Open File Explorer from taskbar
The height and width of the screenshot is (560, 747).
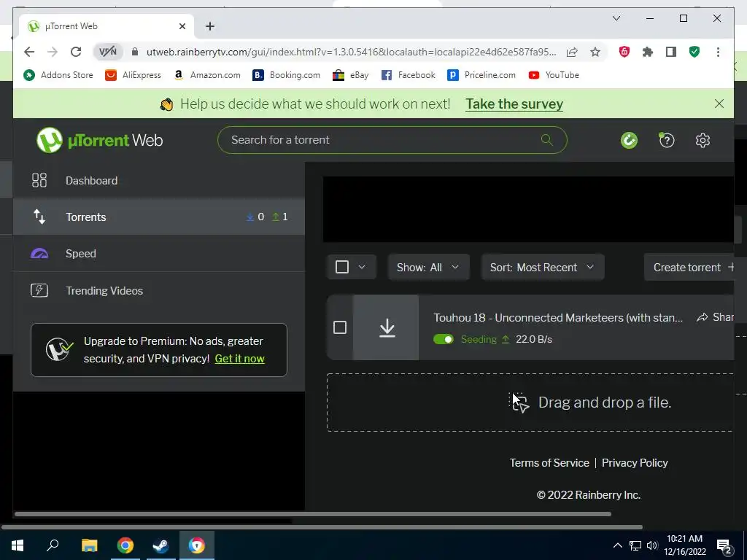point(89,545)
